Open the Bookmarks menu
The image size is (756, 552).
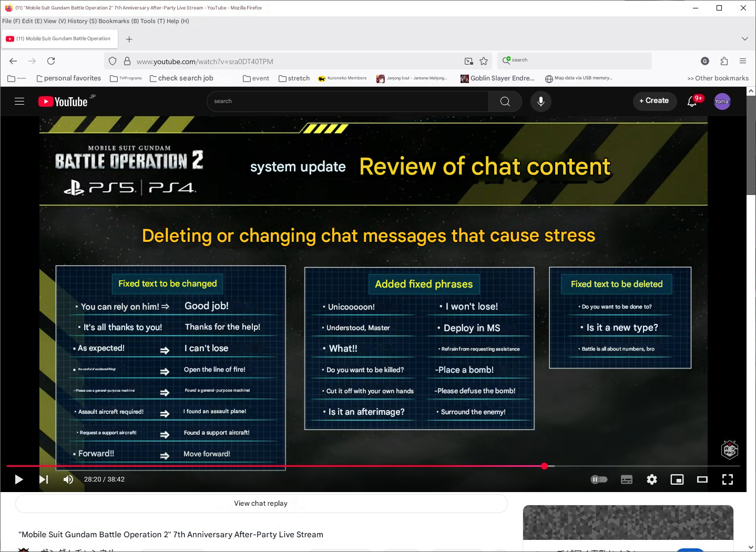pos(118,21)
